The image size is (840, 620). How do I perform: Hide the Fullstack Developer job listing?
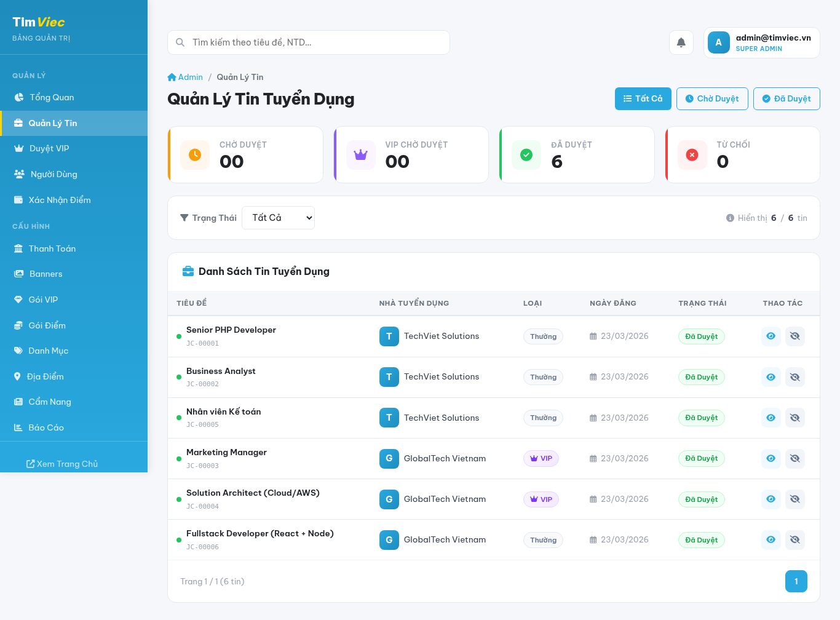[794, 539]
